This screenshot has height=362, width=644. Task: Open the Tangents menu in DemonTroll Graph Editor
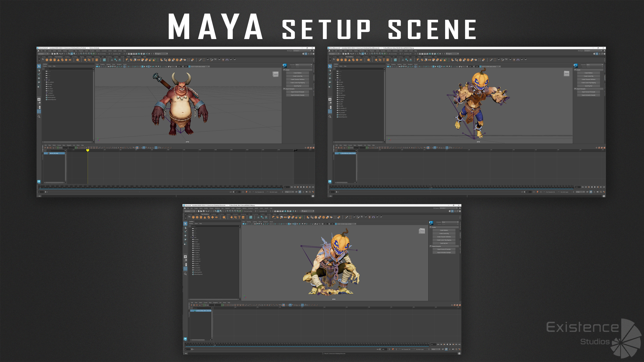[x=69, y=145]
